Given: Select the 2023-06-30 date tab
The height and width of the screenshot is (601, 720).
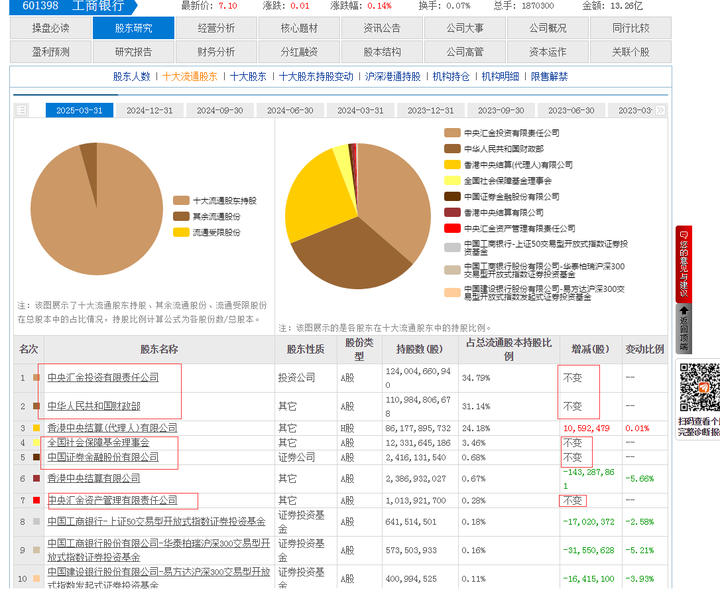Looking at the screenshot, I should (571, 110).
